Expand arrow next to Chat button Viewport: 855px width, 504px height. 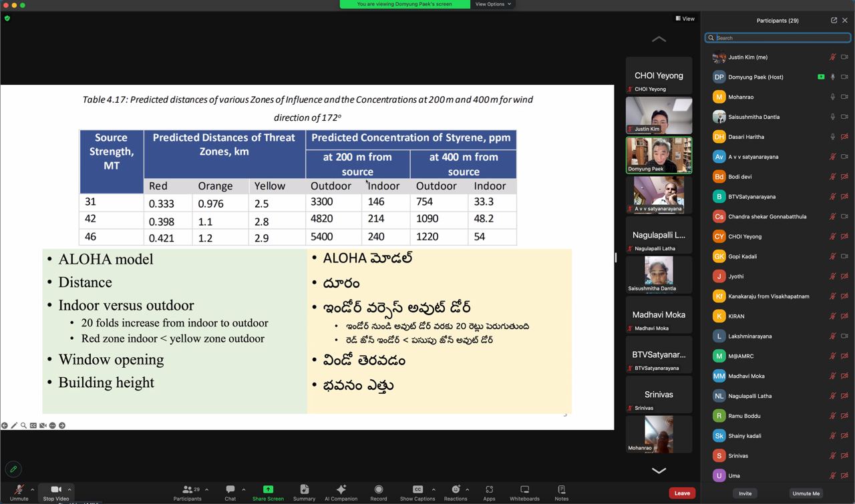[x=244, y=489]
